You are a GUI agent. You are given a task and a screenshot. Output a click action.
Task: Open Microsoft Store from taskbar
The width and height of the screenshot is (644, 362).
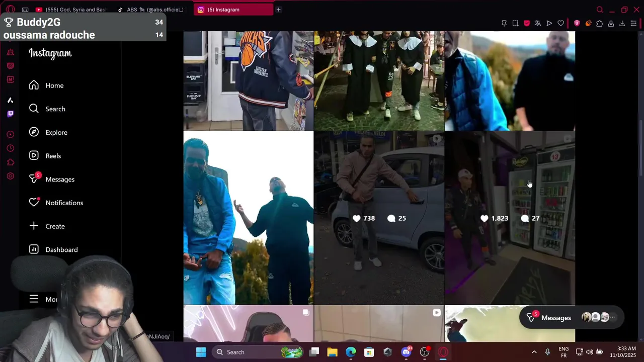369,352
